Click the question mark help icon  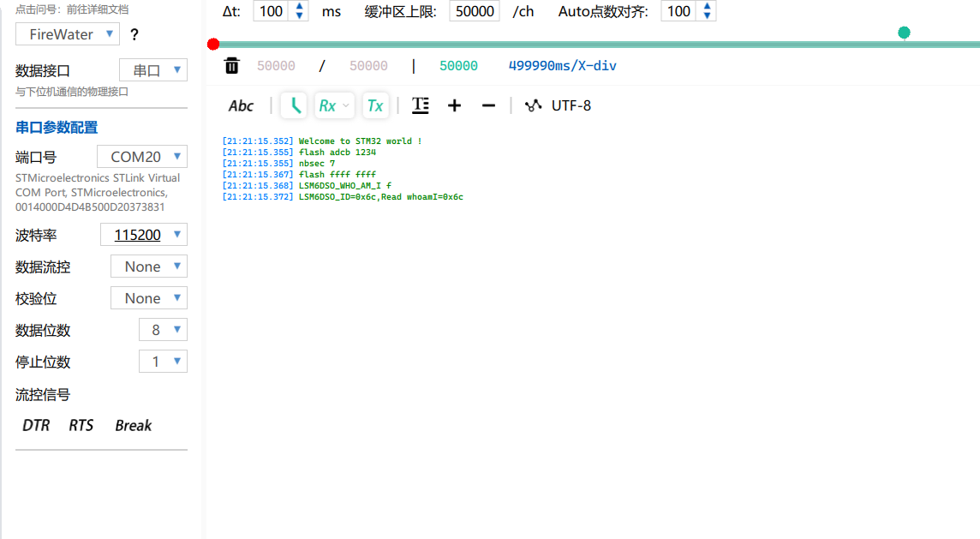click(134, 35)
